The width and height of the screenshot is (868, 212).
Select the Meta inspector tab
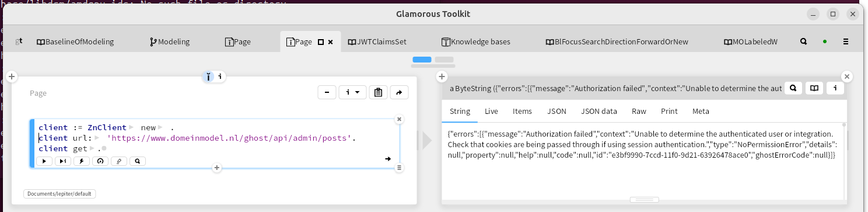pyautogui.click(x=701, y=111)
